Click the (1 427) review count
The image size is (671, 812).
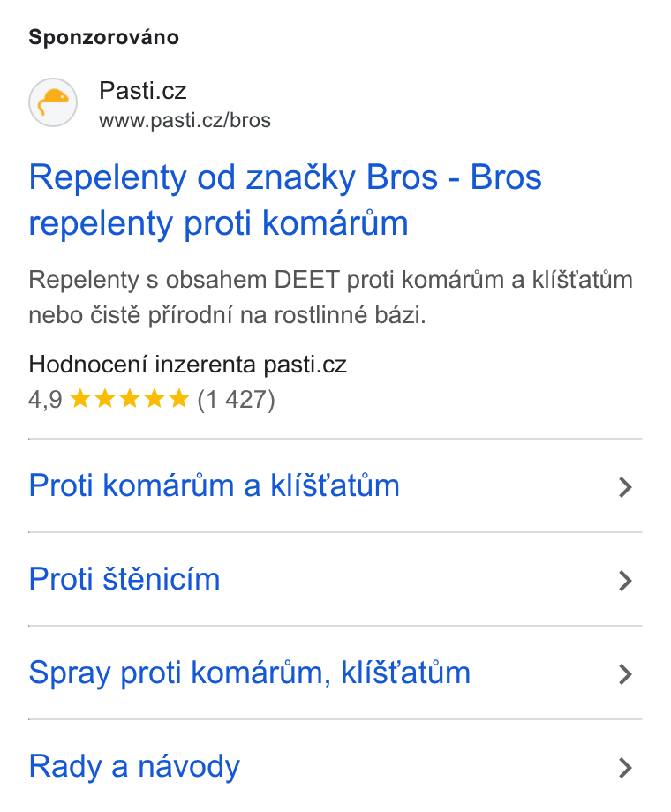click(x=237, y=399)
